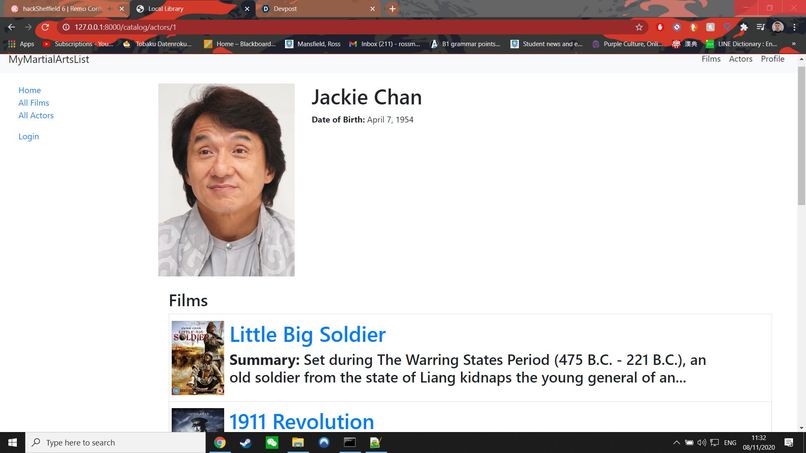Viewport: 806px width, 453px height.
Task: Click the Little Big Soldier poster thumbnail
Action: pyautogui.click(x=197, y=358)
